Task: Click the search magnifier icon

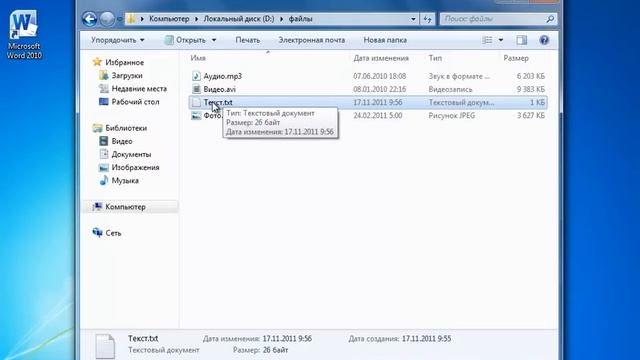Action: point(550,19)
